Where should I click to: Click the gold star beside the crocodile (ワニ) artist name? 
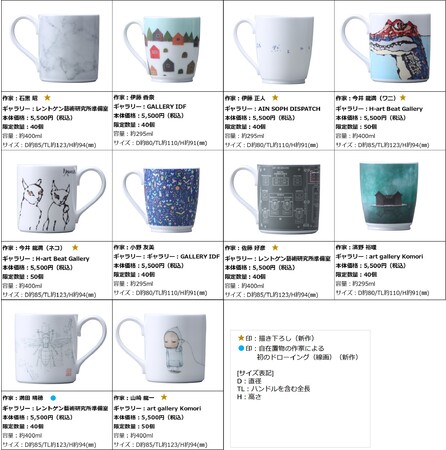(x=403, y=98)
